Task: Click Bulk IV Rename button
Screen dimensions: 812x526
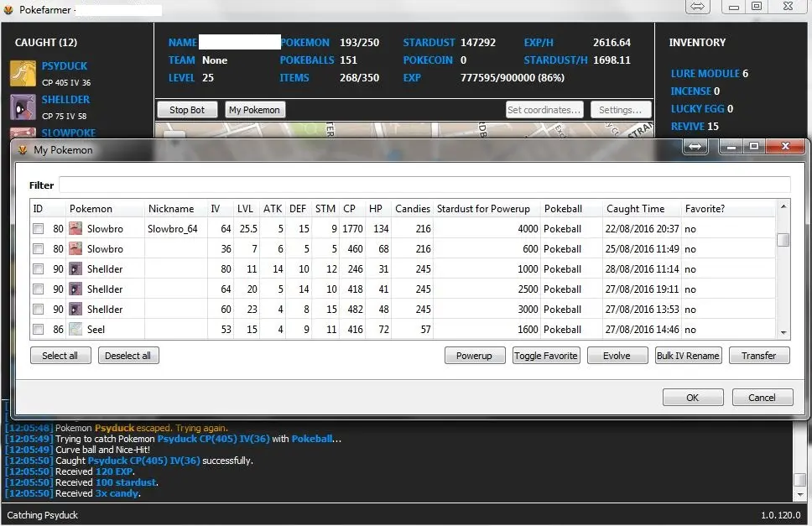Action: pyautogui.click(x=688, y=356)
